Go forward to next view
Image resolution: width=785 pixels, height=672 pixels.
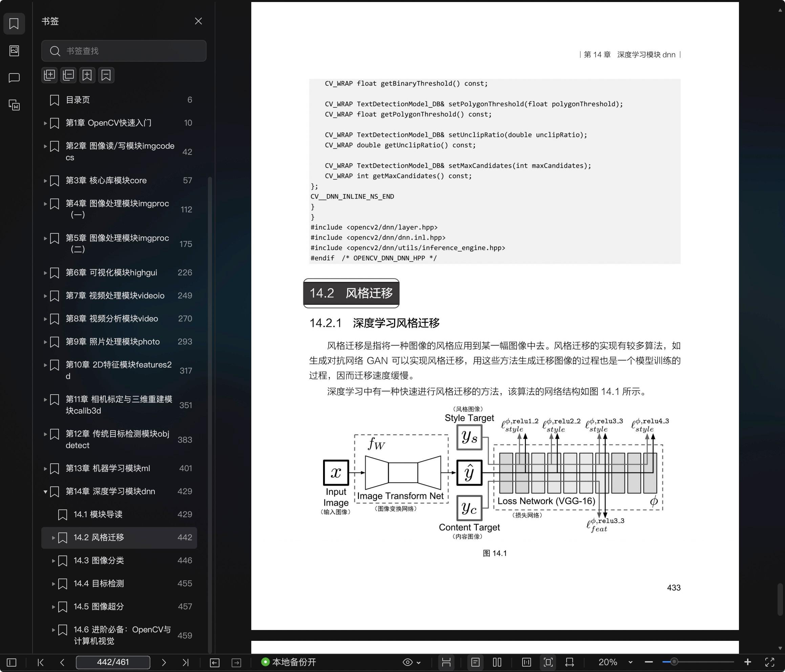pyautogui.click(x=236, y=663)
